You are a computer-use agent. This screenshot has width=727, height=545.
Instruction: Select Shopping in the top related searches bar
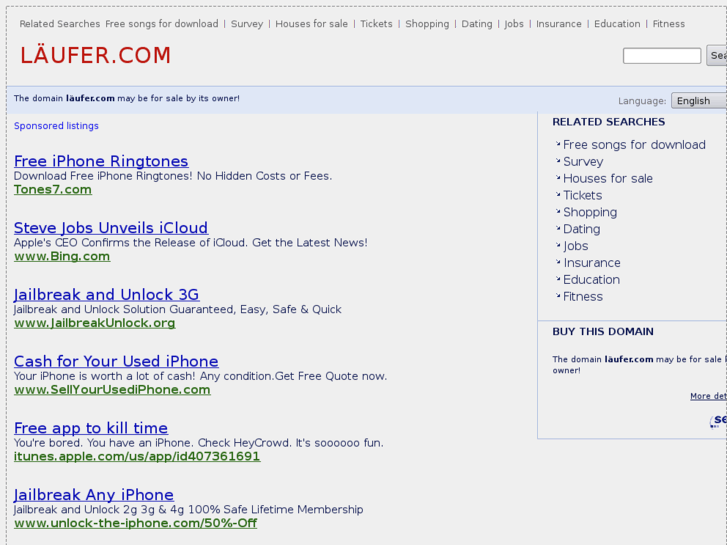click(x=427, y=24)
